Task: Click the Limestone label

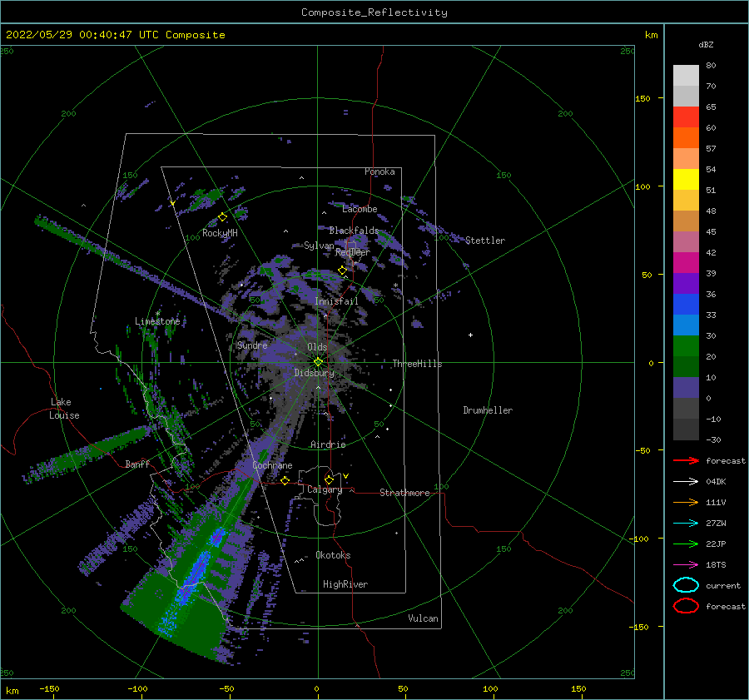Action: (x=157, y=321)
